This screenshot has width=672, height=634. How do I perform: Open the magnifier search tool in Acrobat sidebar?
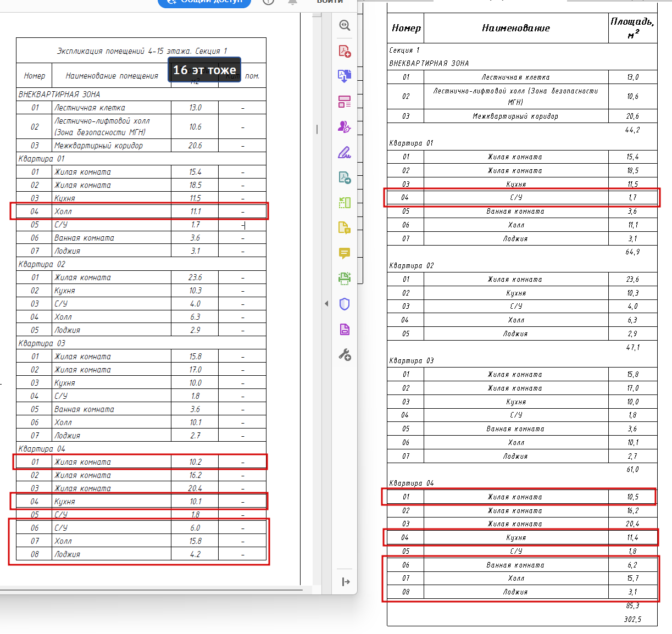[345, 25]
